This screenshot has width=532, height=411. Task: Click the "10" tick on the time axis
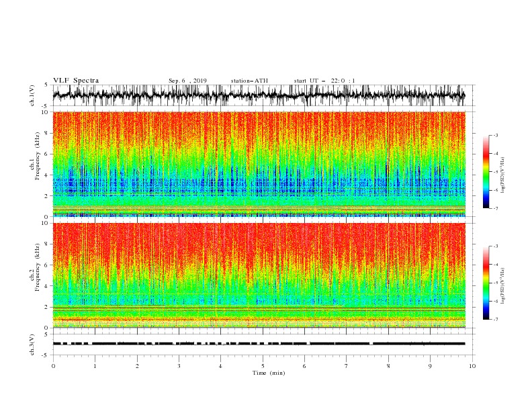[x=472, y=366]
